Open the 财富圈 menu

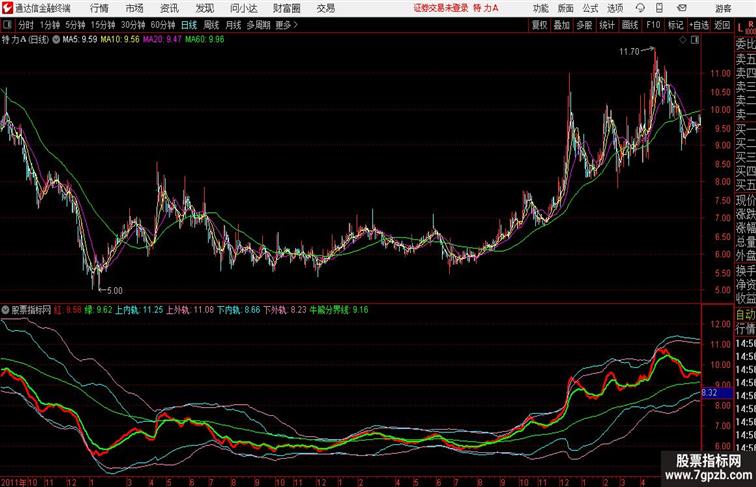(x=286, y=8)
